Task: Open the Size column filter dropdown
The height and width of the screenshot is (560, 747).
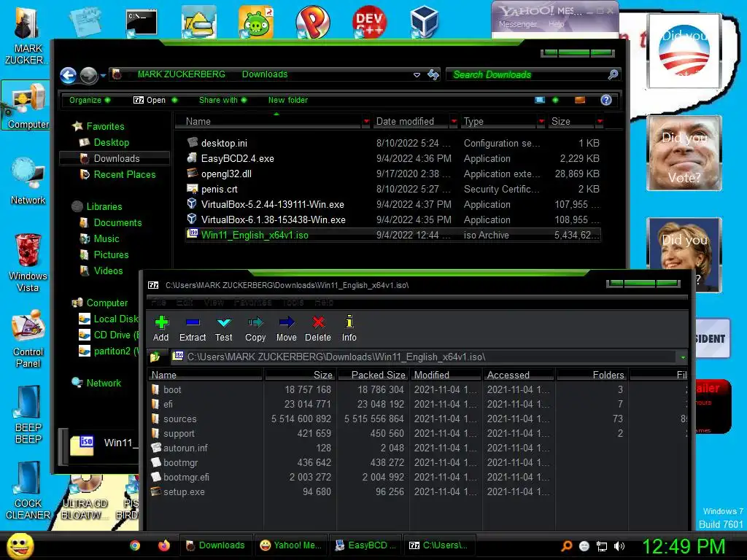Action: 600,122
